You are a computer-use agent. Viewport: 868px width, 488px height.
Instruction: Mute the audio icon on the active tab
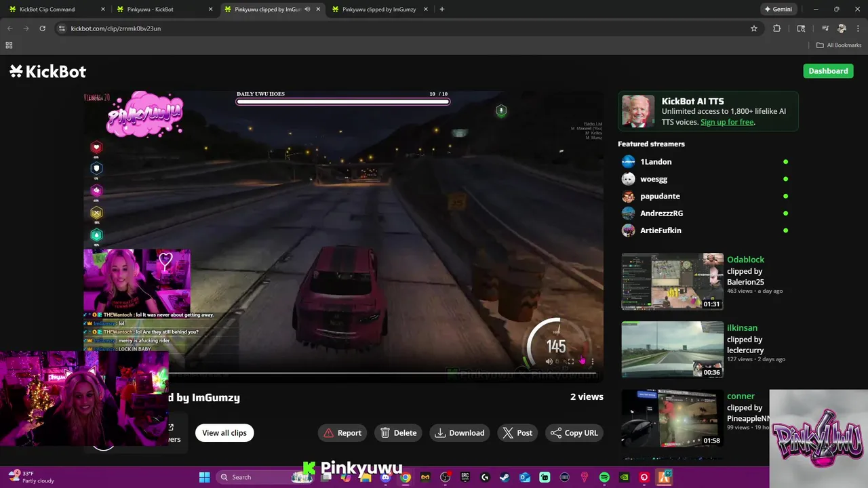point(308,9)
